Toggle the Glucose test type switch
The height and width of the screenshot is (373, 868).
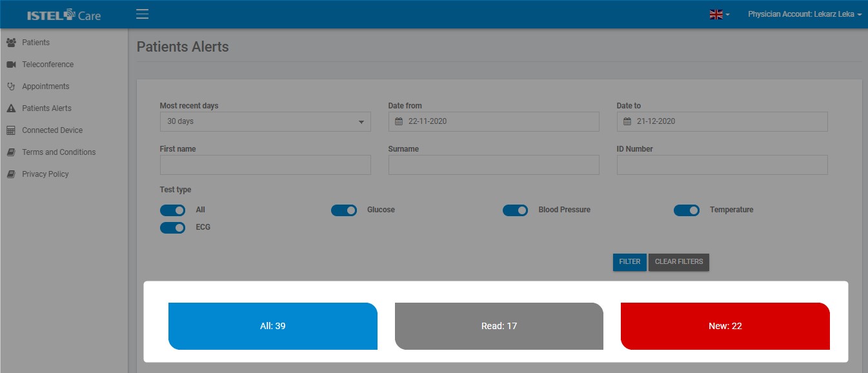[344, 210]
